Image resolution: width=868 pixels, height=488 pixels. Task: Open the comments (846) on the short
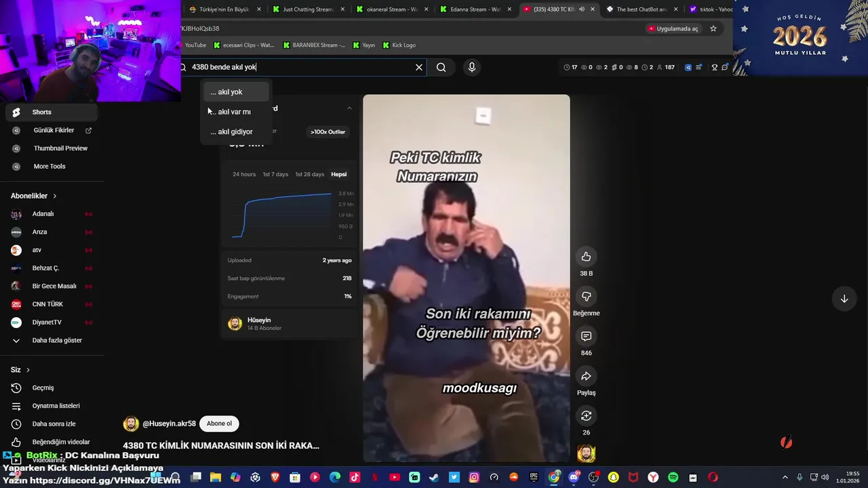point(586,336)
